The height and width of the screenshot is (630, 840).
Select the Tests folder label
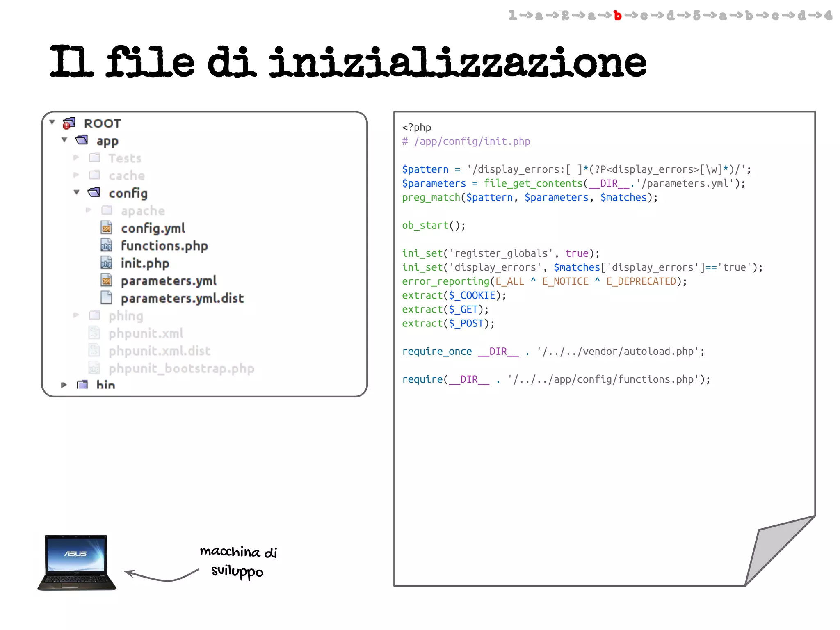(125, 158)
